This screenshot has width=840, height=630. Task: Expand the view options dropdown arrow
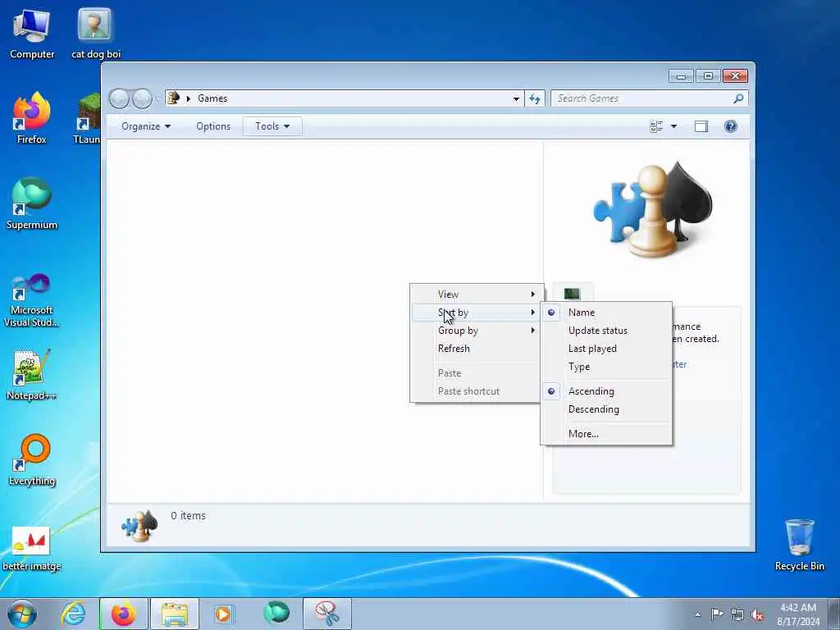(674, 126)
